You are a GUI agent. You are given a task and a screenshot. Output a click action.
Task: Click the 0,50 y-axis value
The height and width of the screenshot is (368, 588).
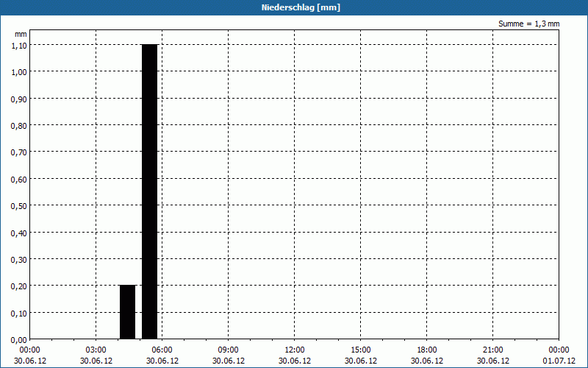[x=19, y=206]
